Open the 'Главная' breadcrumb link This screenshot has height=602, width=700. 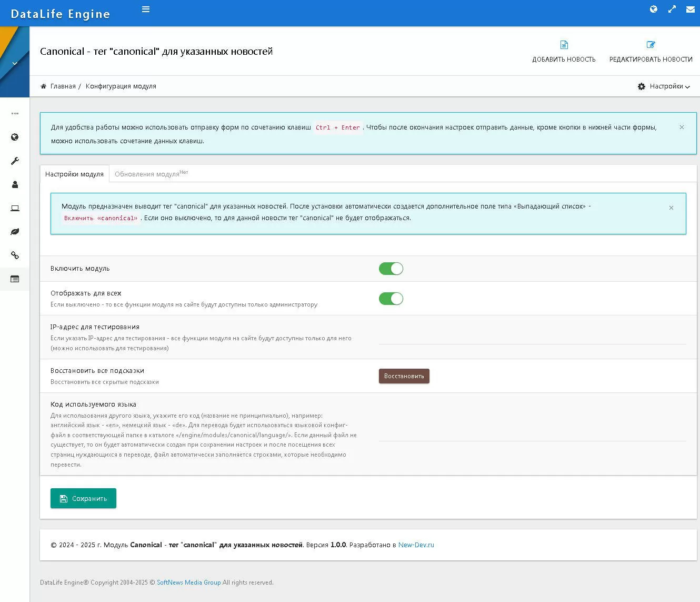(63, 86)
